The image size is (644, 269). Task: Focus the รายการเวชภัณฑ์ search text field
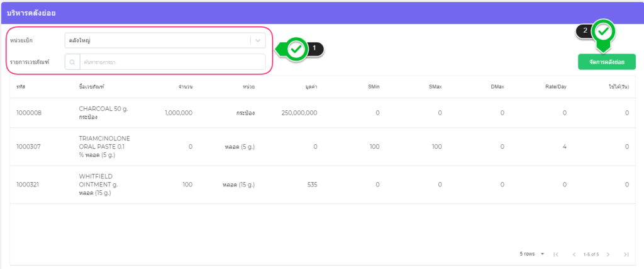pos(172,62)
